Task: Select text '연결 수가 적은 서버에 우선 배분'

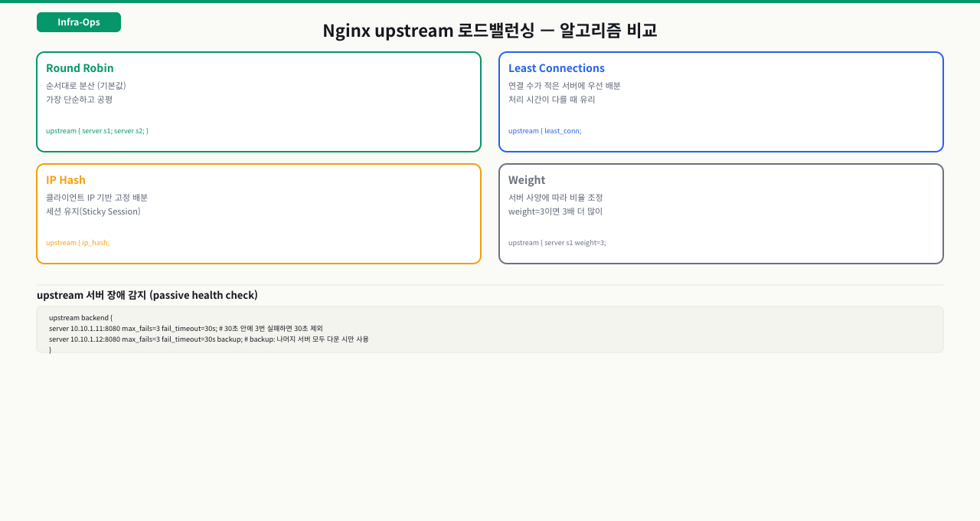Action: 564,86
